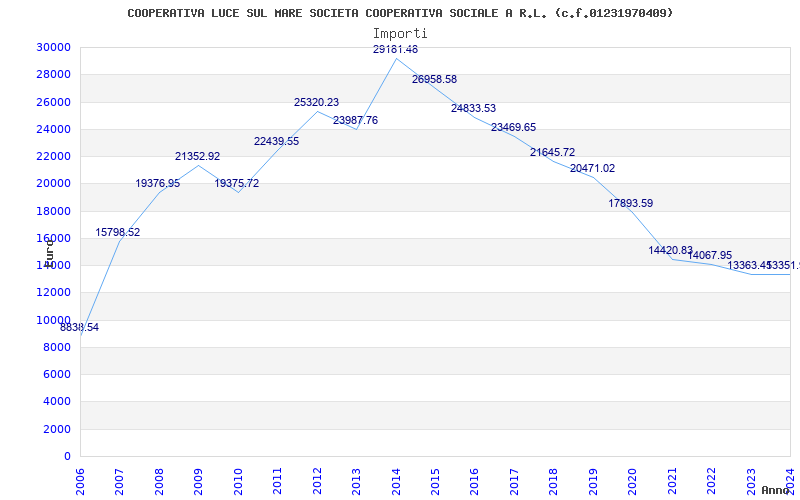Viewport: 800px width, 500px height.
Task: Click the data label 22439.55
Action: [277, 141]
